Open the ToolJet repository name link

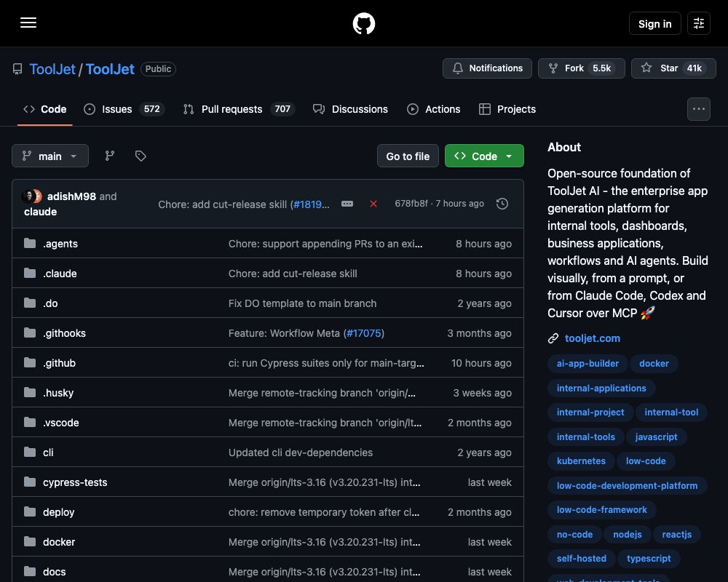point(110,69)
